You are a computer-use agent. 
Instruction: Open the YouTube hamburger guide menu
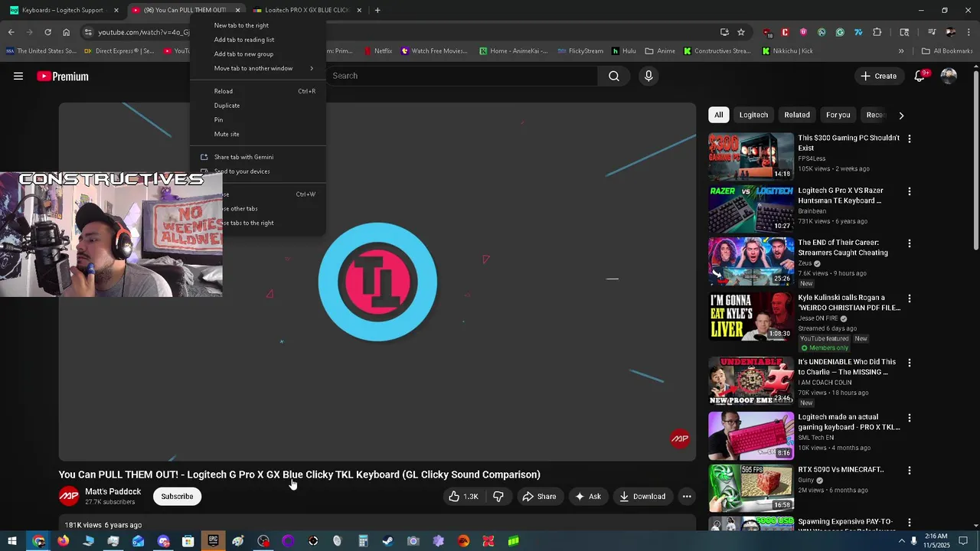coord(18,76)
